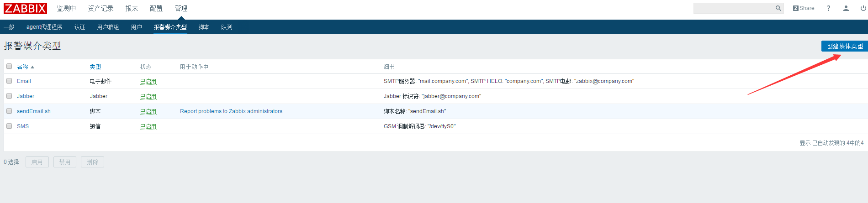Click the 电子邮件 type cell
This screenshot has height=203, width=868.
click(101, 81)
